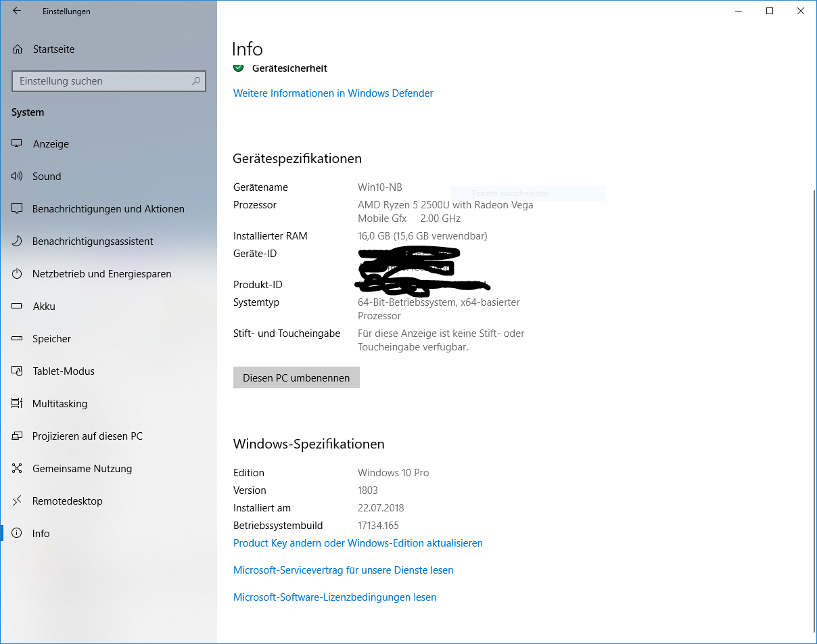
Task: Select the Anzeige monitor icon
Action: click(18, 143)
